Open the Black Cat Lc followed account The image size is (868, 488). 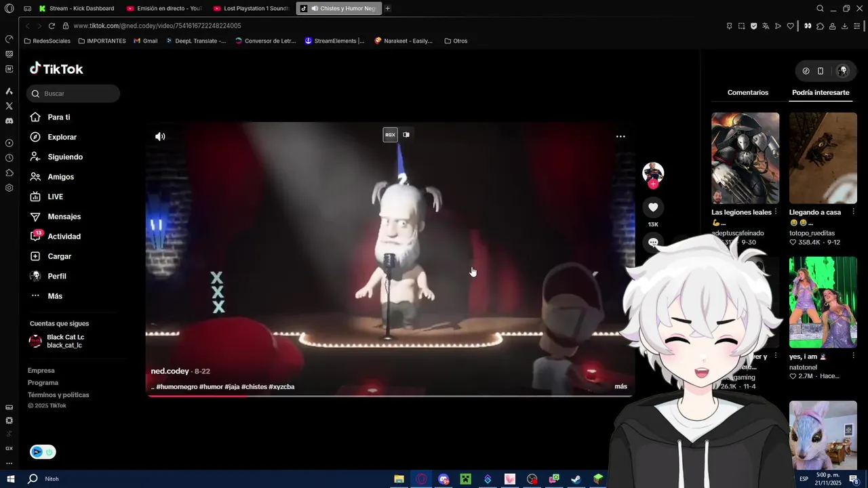click(x=57, y=341)
